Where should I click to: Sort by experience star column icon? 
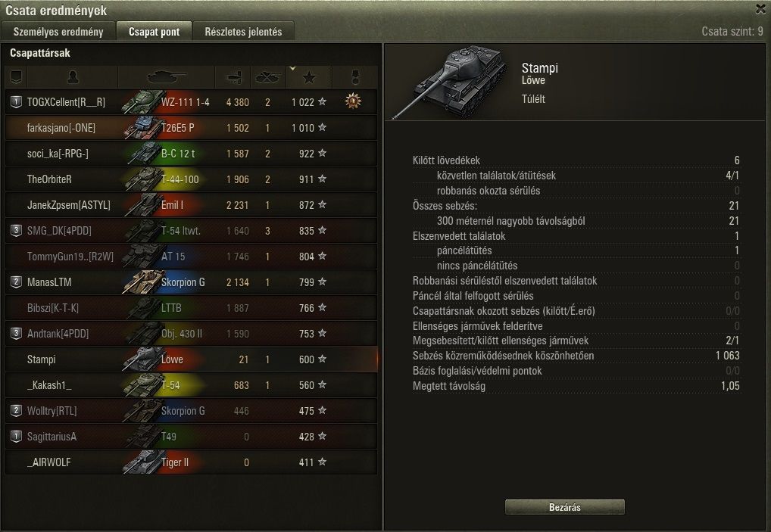pos(309,77)
